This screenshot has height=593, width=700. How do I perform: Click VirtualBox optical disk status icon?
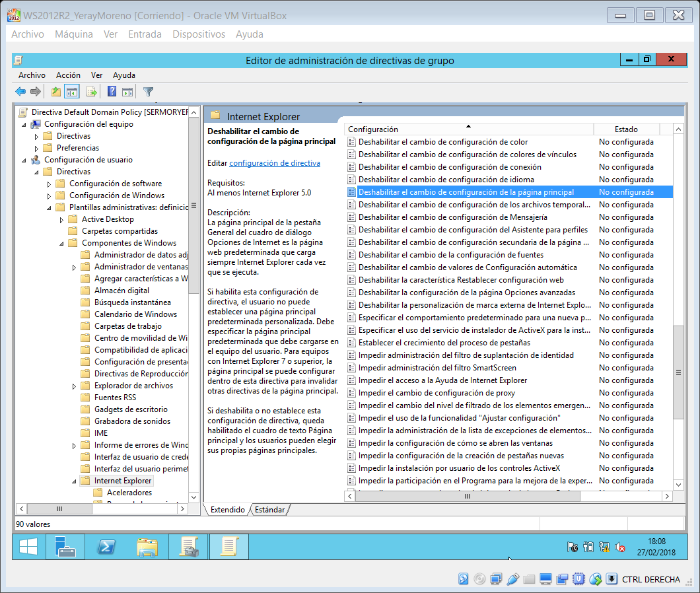[x=479, y=580]
